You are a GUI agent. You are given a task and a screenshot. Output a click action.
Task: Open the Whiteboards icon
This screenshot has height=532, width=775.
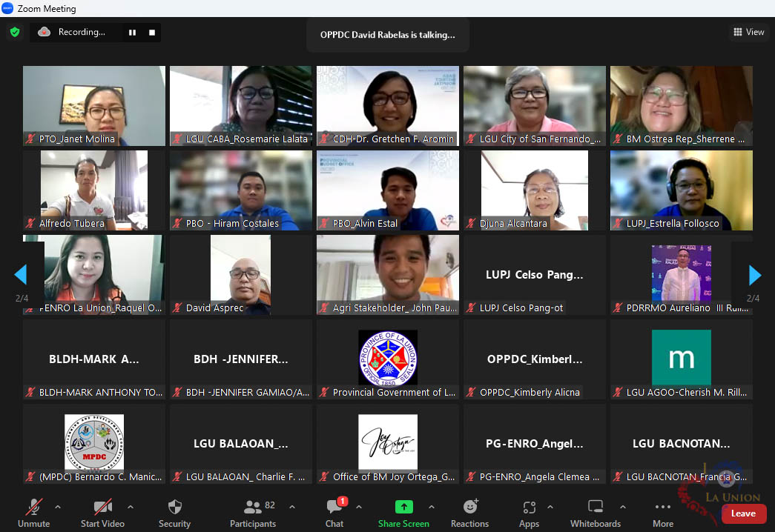point(596,507)
